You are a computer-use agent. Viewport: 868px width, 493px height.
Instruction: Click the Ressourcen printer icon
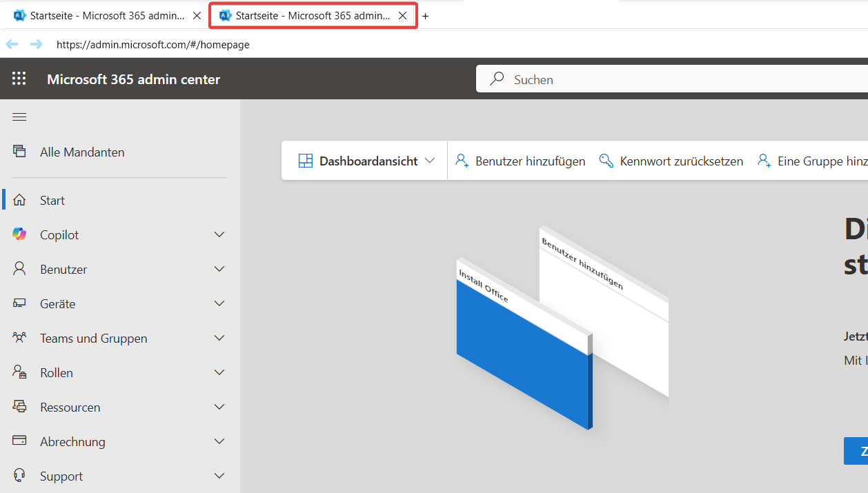(19, 407)
